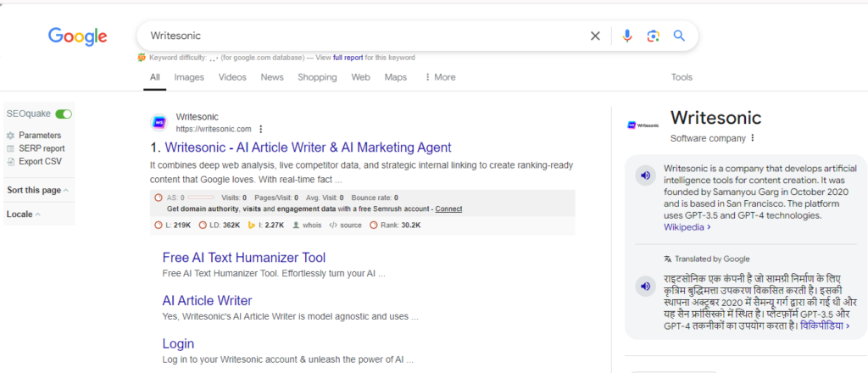
Task: Click the Tools button
Action: pos(682,77)
